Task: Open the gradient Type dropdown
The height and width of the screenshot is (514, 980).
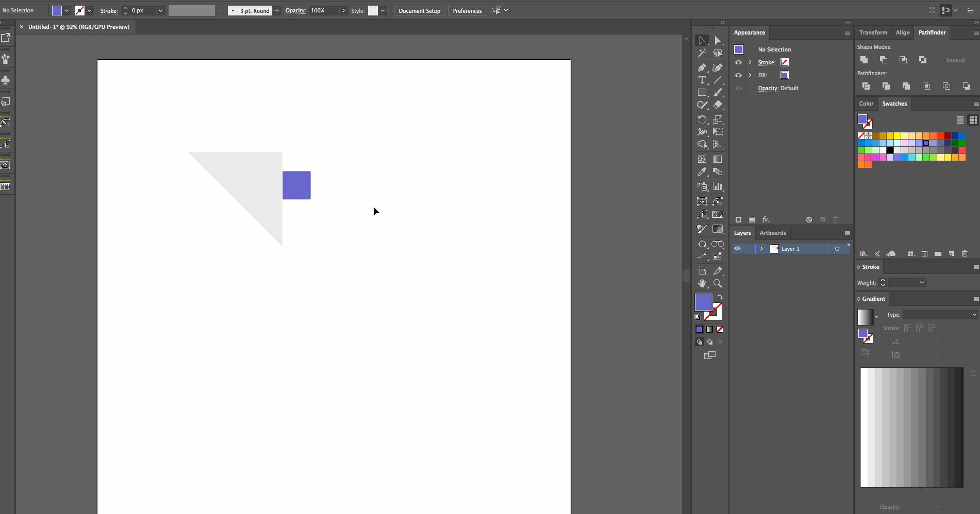Action: tap(940, 315)
